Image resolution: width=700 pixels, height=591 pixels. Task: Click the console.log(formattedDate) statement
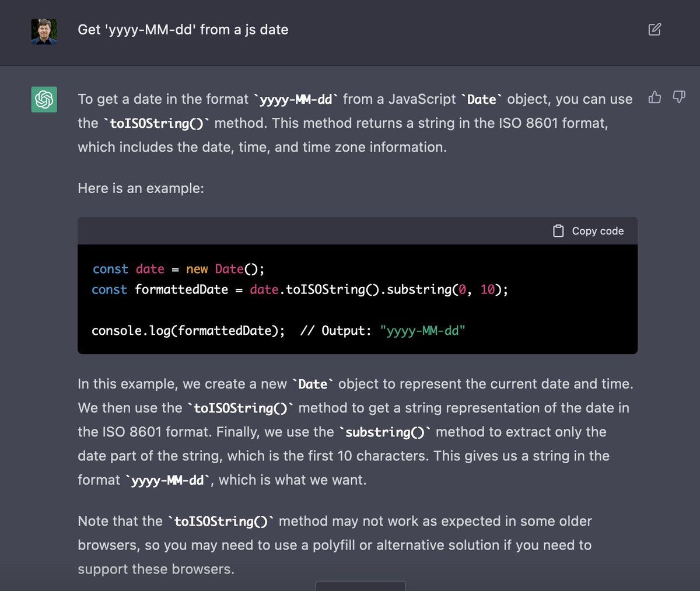(188, 331)
